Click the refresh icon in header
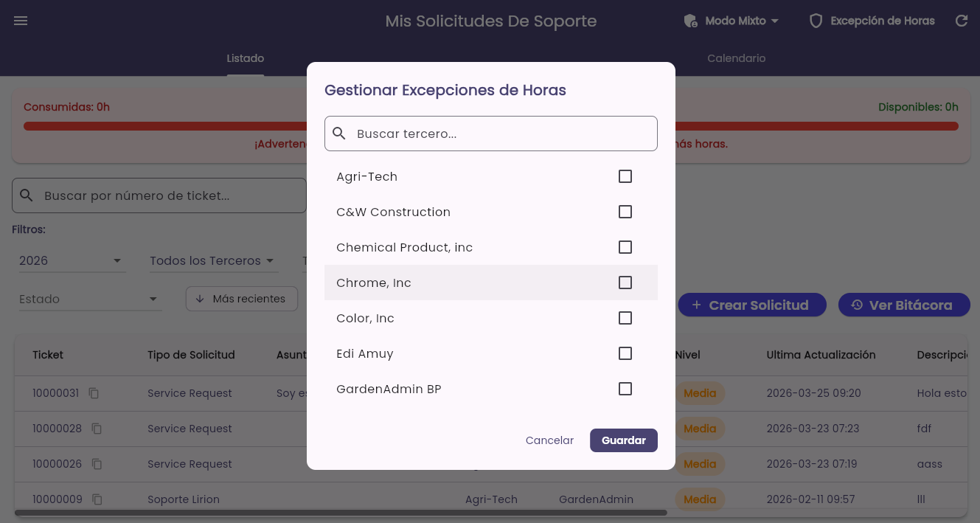Viewport: 980px width, 523px height. 962,21
